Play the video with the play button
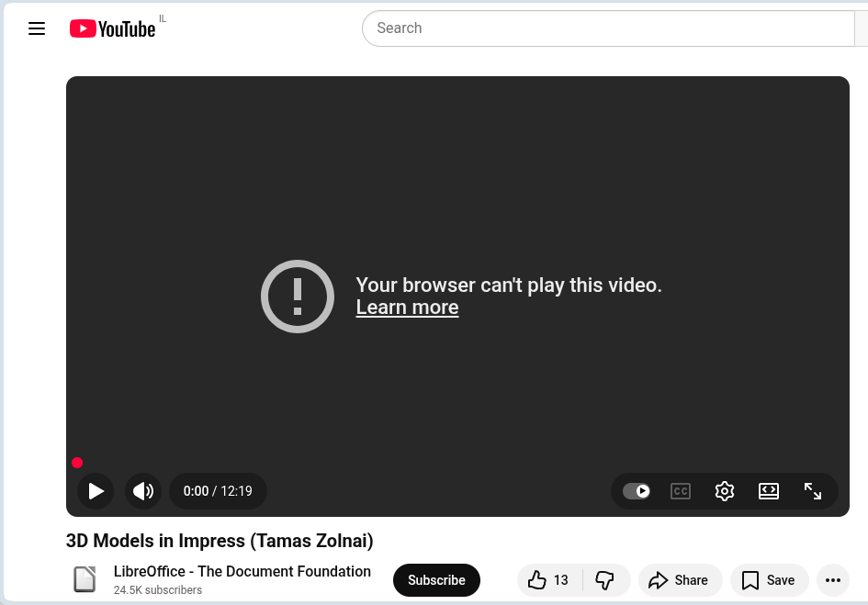The image size is (868, 605). tap(96, 491)
